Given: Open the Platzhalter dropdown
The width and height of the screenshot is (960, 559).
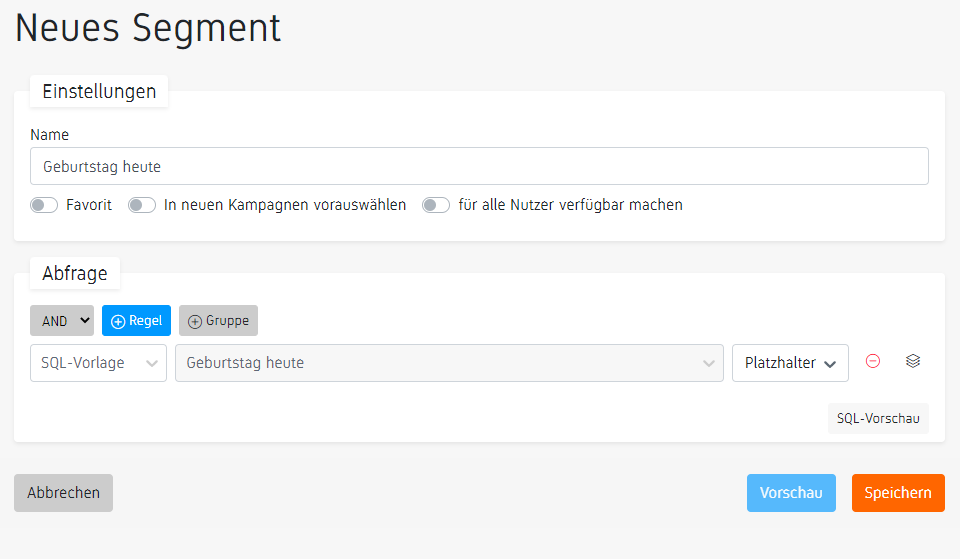Looking at the screenshot, I should 790,363.
